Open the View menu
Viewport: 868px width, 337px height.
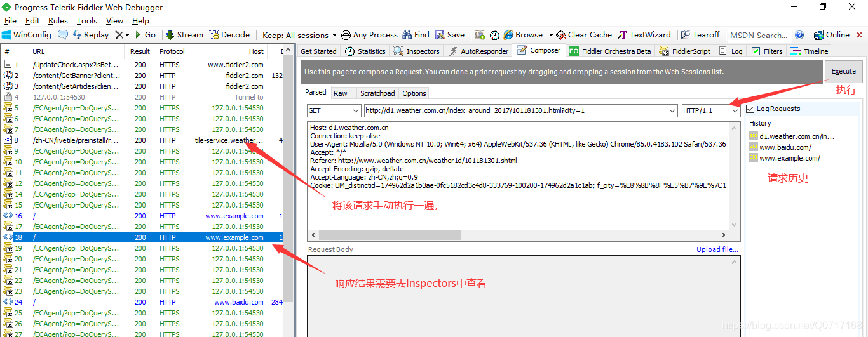[115, 21]
